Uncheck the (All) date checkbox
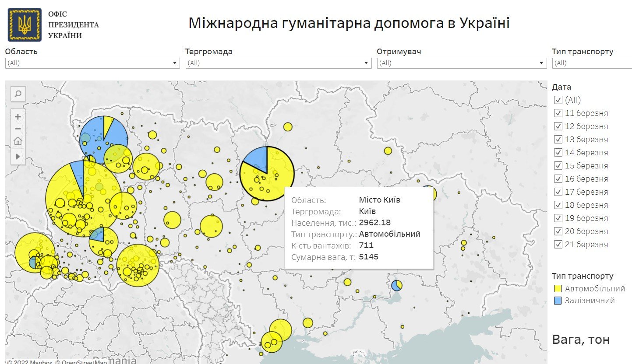632x364 pixels. click(x=558, y=100)
